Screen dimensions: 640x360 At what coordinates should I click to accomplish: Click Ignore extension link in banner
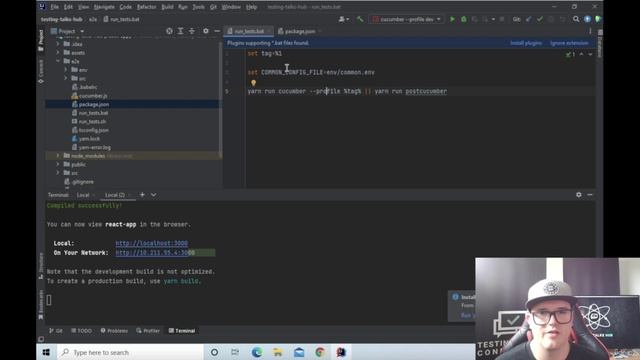coord(569,43)
